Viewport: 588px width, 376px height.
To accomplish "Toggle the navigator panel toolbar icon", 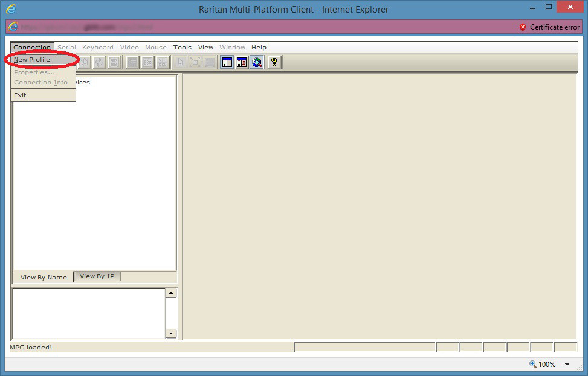I will [x=227, y=62].
